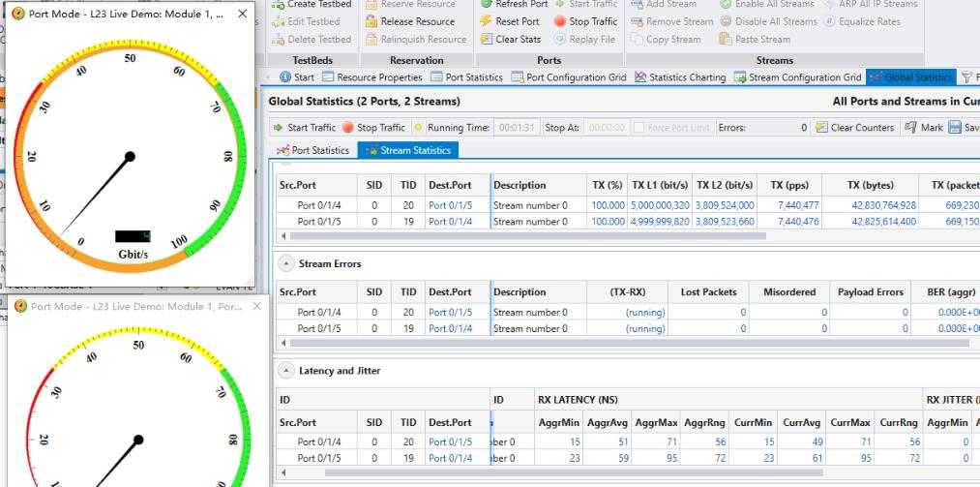The width and height of the screenshot is (980, 487).
Task: Click the TX table's horizontal scrollbar left arrow
Action: coord(283,236)
